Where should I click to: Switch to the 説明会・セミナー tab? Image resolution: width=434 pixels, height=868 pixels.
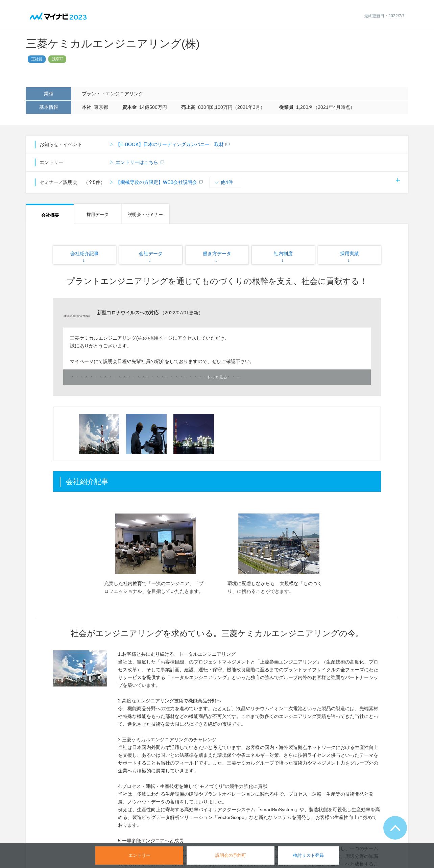[x=145, y=214]
